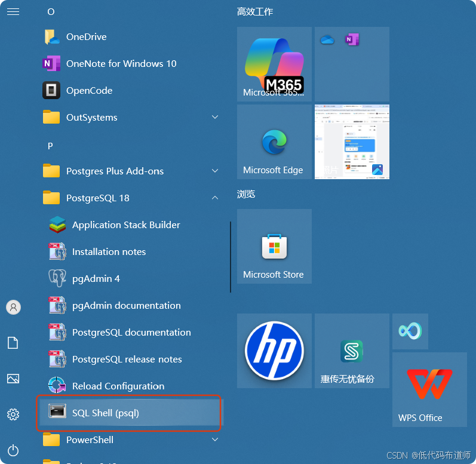Open the 惠传无忧备份 tile
This screenshot has width=476, height=464.
(352, 351)
